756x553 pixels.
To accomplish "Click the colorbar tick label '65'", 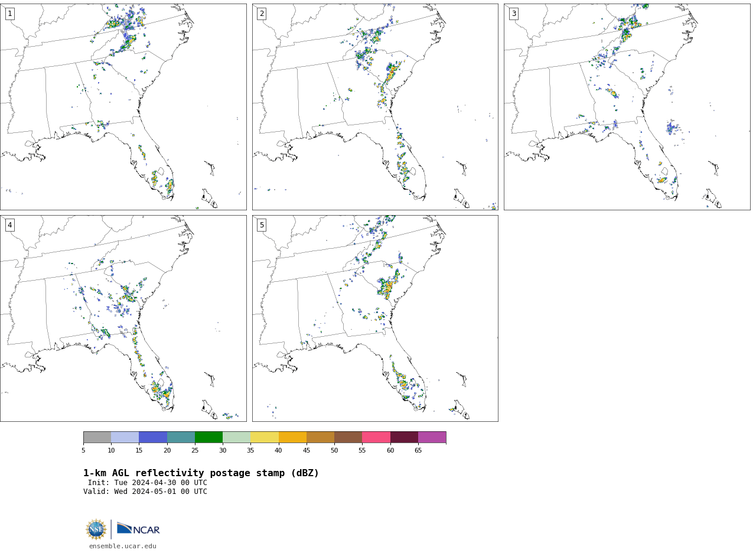I will (418, 451).
